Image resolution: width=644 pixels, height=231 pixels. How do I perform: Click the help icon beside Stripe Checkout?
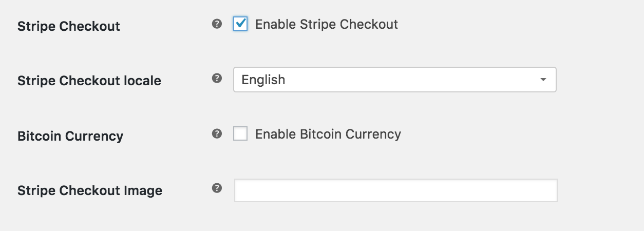coord(217,24)
